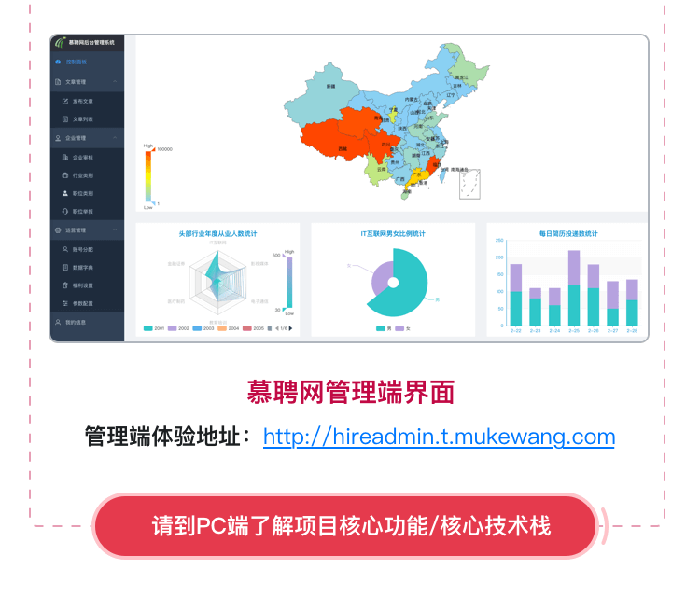Click the red 请到PC端了解项目核心功能 button
Image resolution: width=700 pixels, height=597 pixels.
tap(344, 526)
